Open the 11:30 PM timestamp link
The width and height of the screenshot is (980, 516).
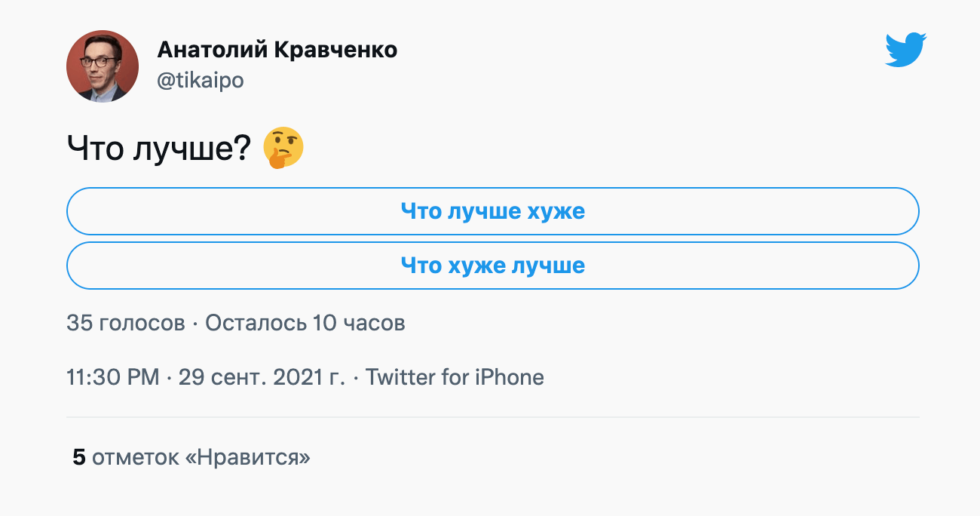click(x=112, y=377)
